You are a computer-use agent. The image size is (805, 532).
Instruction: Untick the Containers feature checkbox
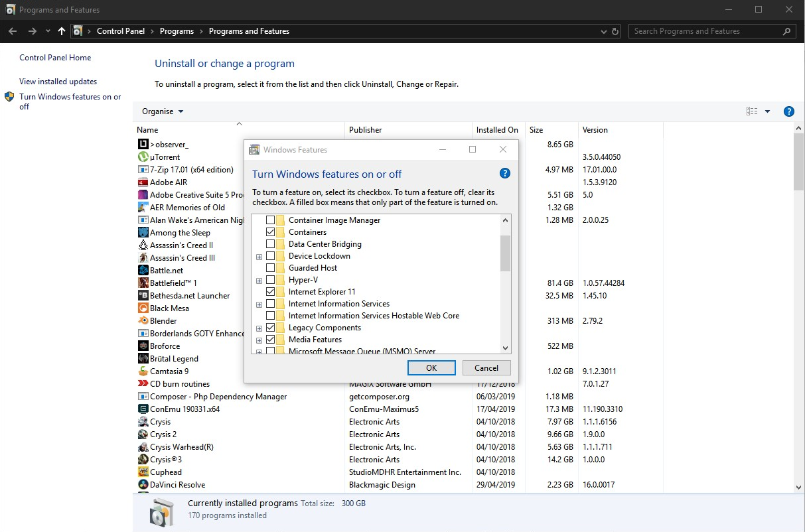point(270,232)
